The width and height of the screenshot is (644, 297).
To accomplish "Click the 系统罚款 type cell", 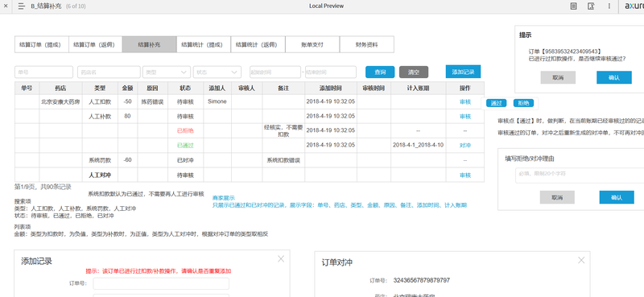I will pyautogui.click(x=100, y=160).
